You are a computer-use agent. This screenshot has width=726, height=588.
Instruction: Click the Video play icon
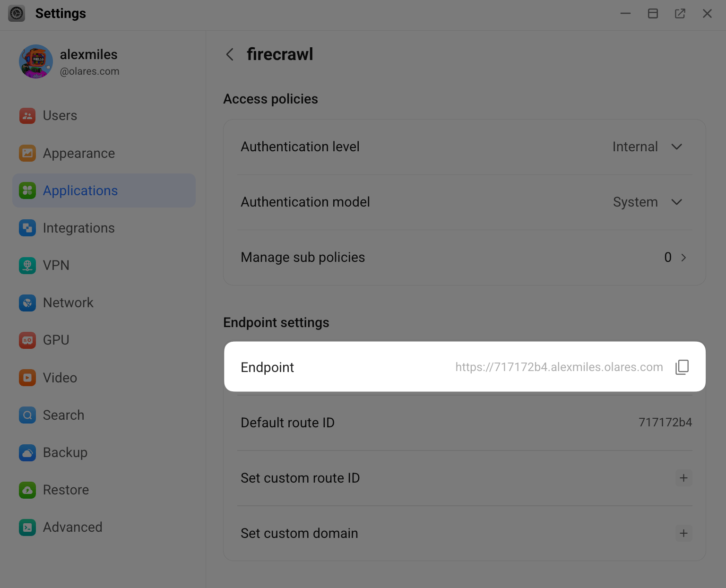click(27, 378)
